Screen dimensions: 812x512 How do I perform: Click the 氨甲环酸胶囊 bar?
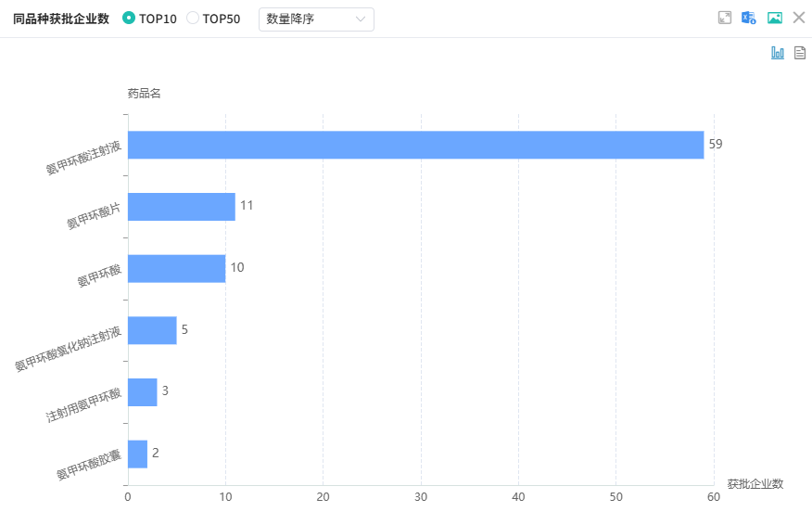pos(137,454)
